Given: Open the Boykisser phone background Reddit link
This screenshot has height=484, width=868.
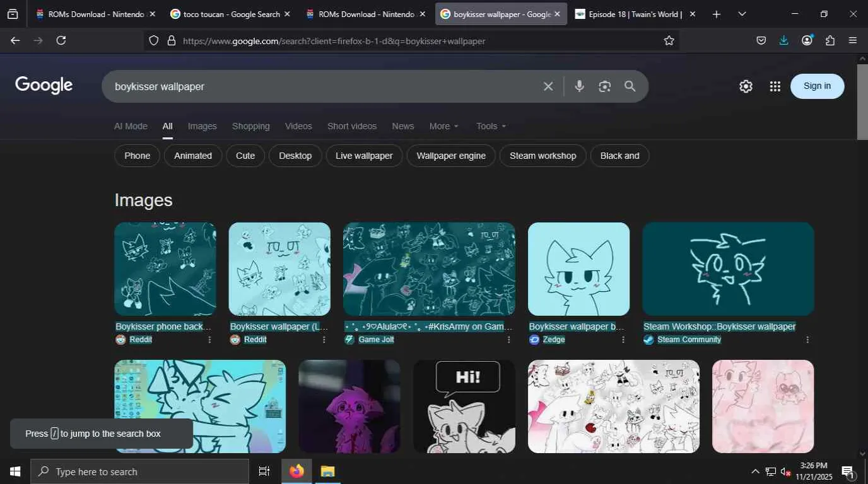Looking at the screenshot, I should coord(163,326).
